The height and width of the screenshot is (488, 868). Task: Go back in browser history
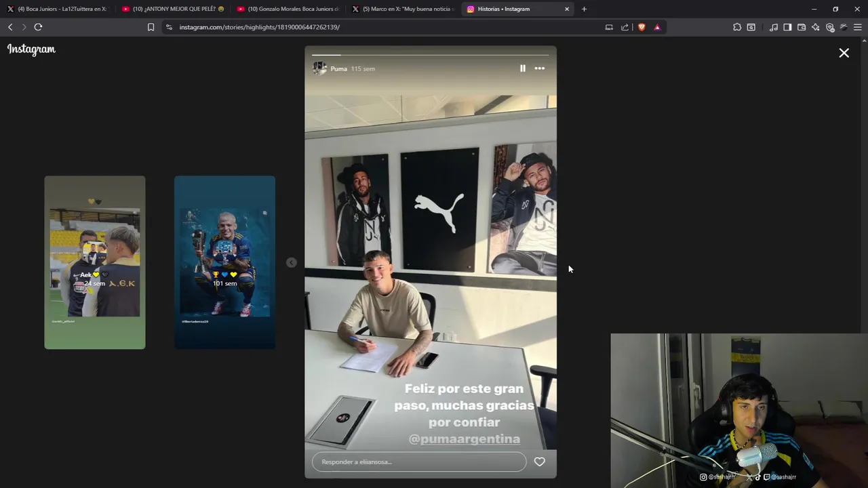10,27
